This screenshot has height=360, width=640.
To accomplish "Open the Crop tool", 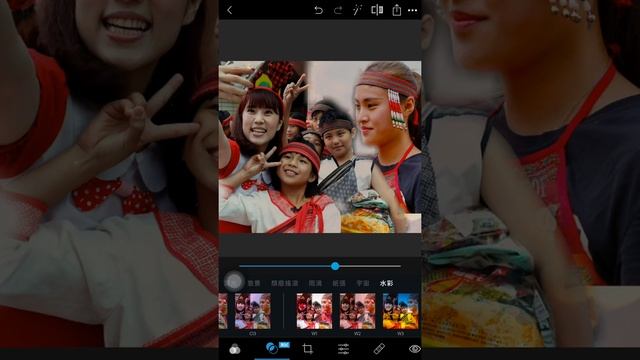I will [x=308, y=349].
